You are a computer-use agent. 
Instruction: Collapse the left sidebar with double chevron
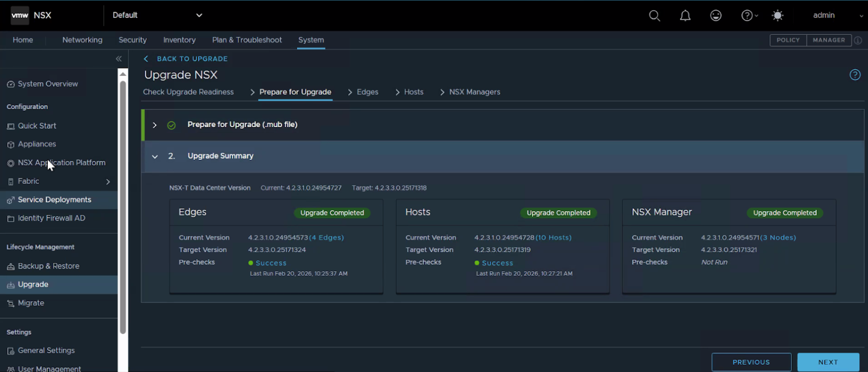tap(119, 59)
